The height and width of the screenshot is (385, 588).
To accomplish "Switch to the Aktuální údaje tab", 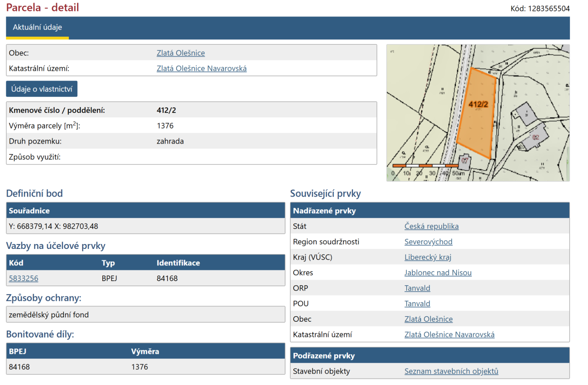I will (37, 27).
